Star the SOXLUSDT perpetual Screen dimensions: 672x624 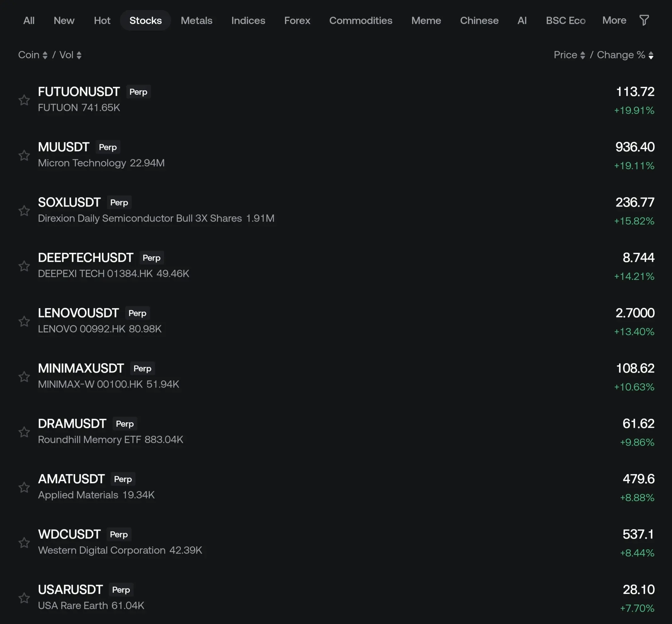(24, 211)
